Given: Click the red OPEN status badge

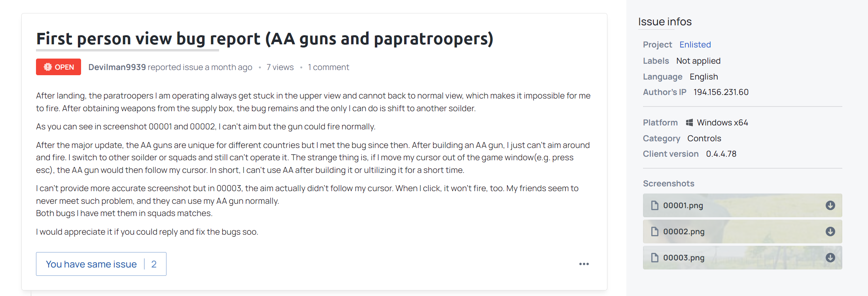Looking at the screenshot, I should (x=59, y=67).
